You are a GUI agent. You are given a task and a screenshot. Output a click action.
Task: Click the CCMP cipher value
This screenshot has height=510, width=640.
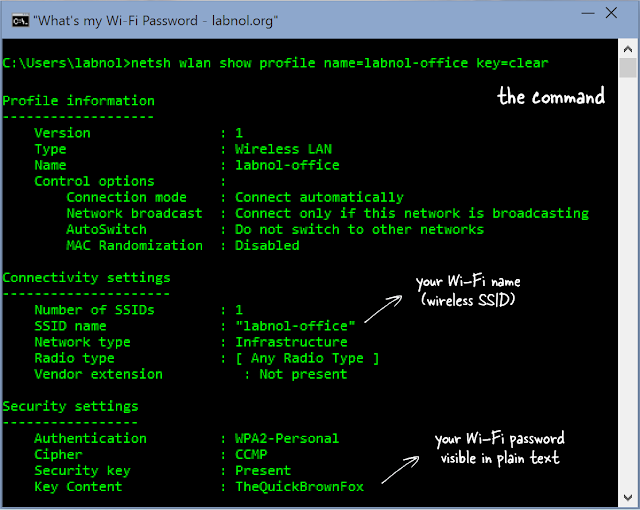[251, 454]
